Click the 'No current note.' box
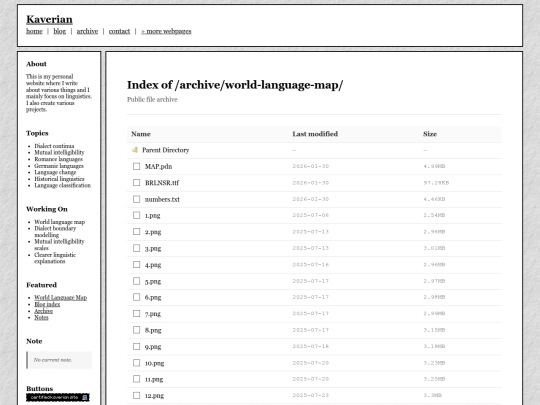Image resolution: width=540 pixels, height=405 pixels. tap(59, 360)
